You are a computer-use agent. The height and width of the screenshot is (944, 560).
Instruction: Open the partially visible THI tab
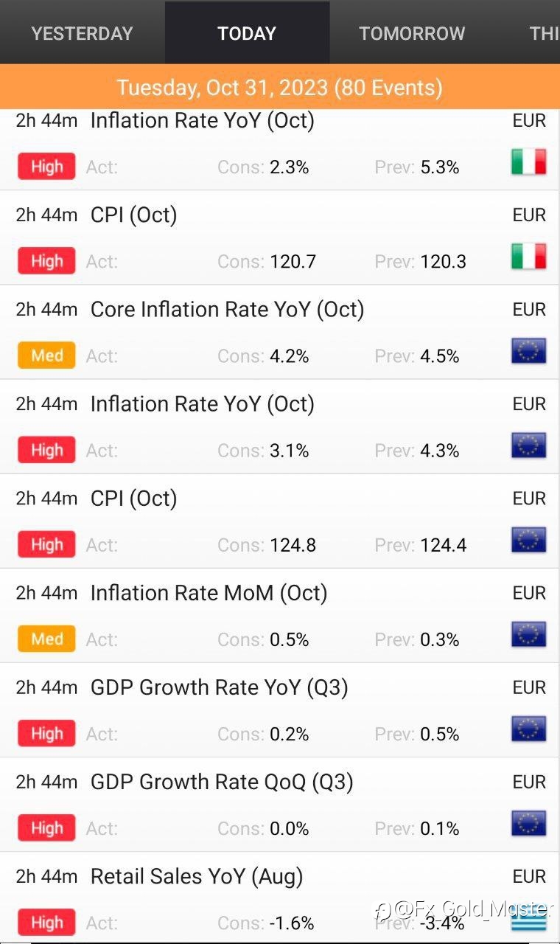point(544,33)
